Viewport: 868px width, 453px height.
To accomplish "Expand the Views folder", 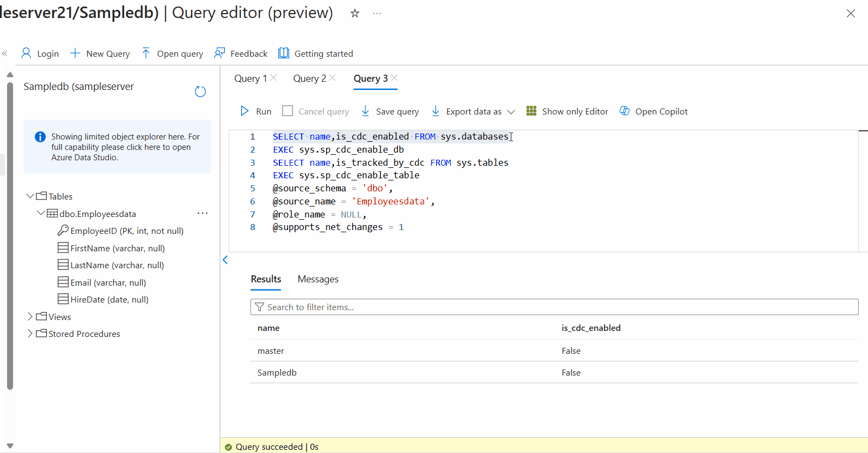I will click(30, 316).
